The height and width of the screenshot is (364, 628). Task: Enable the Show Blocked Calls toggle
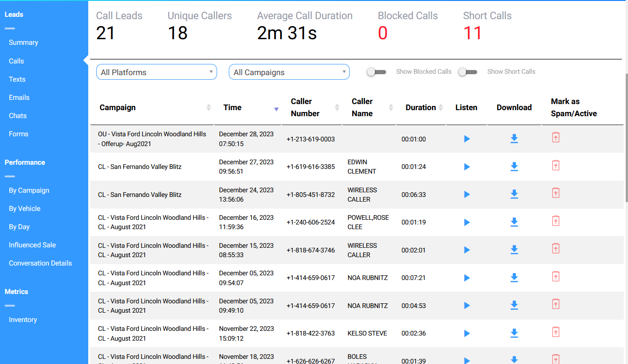[376, 72]
